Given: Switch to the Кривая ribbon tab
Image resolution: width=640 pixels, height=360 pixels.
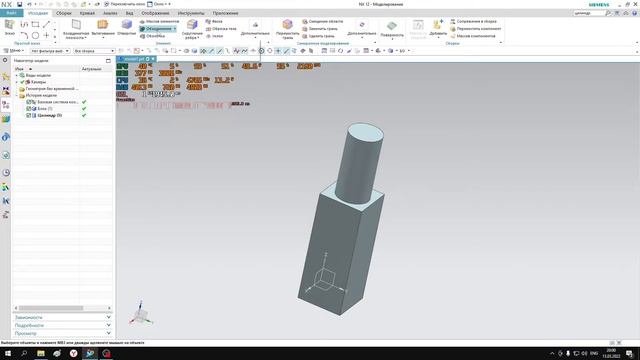Looking at the screenshot, I should click(87, 13).
